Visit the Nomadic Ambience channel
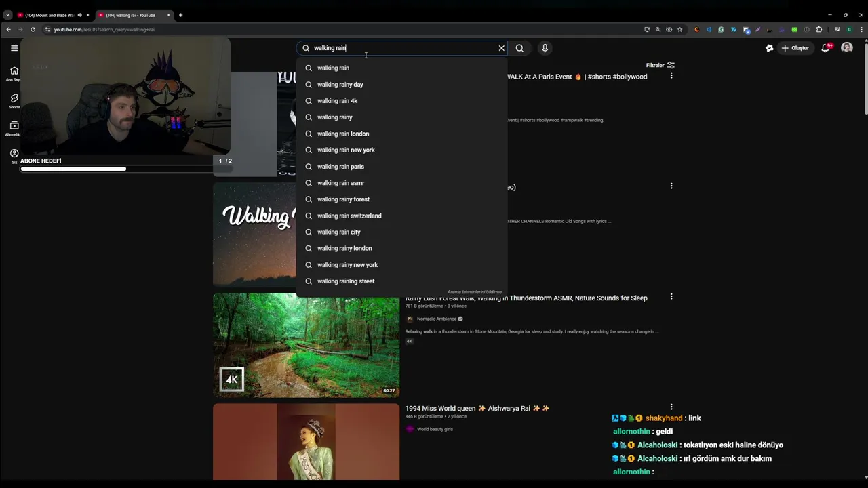The height and width of the screenshot is (488, 868). [x=437, y=319]
